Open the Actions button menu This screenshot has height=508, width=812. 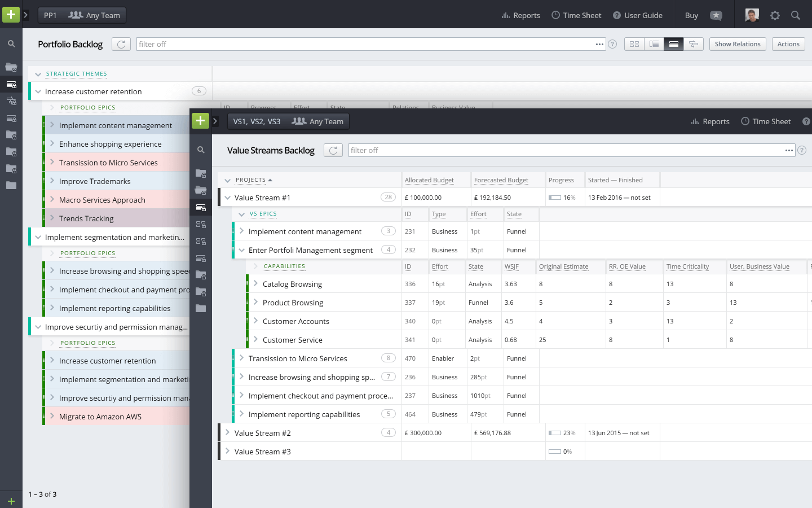788,44
